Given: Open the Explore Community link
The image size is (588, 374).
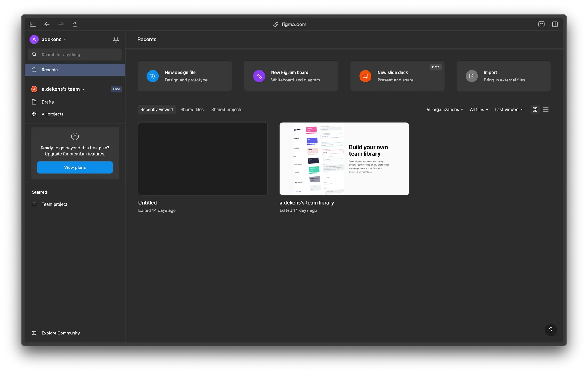Looking at the screenshot, I should 61,333.
